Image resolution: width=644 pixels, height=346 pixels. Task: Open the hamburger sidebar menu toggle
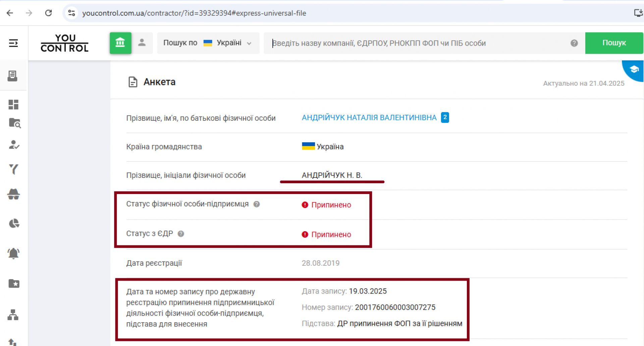pos(13,43)
